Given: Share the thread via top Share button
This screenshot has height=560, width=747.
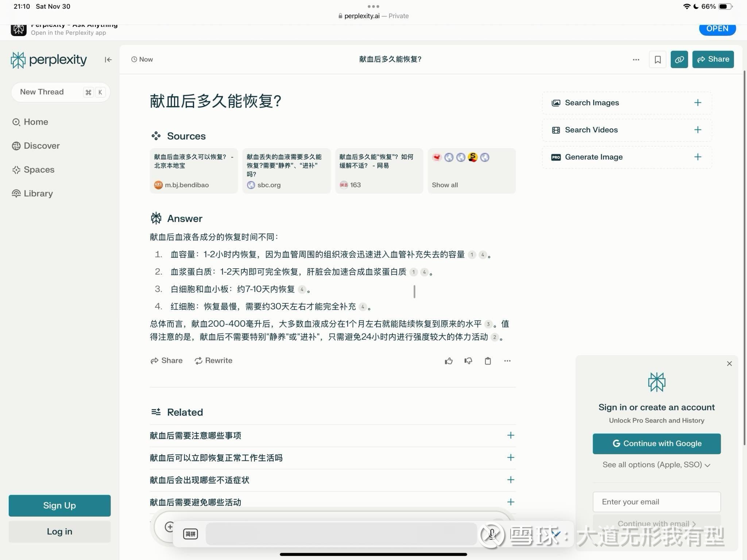Looking at the screenshot, I should (x=713, y=59).
